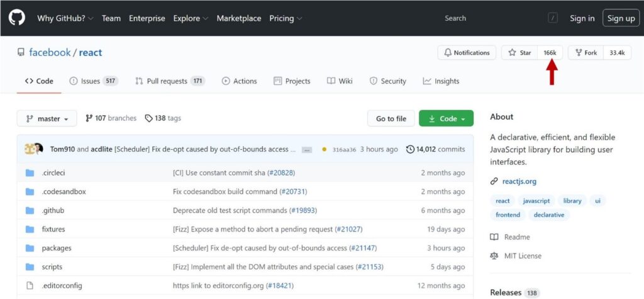Viewport: 644px width, 299px height.
Task: Open the packages folder name
Action: point(56,248)
